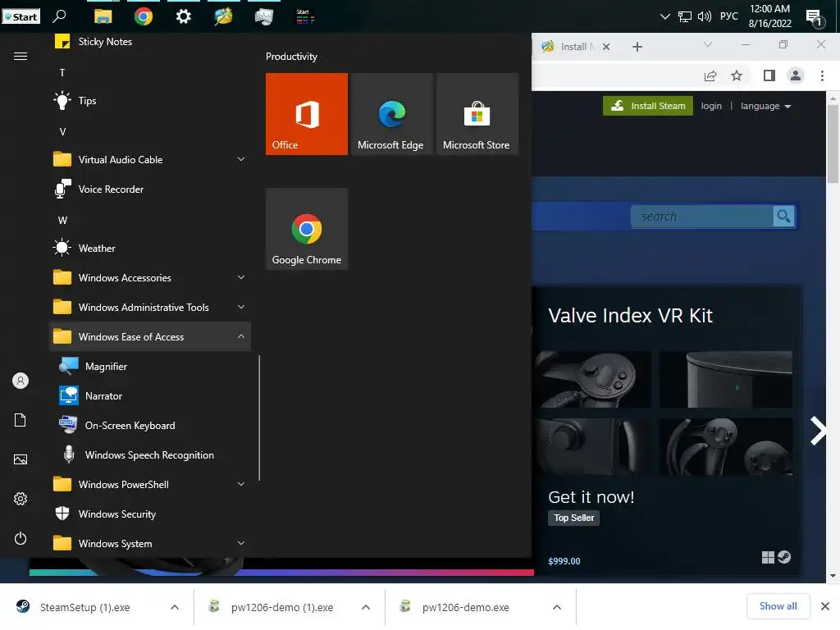This screenshot has height=630, width=840.
Task: Toggle Chrome side panel icon
Action: [769, 75]
